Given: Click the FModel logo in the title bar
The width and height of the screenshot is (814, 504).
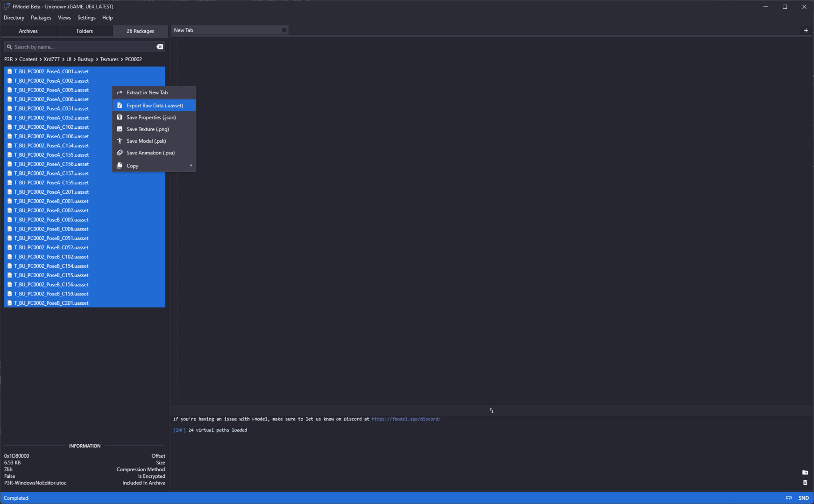Looking at the screenshot, I should click(x=7, y=7).
